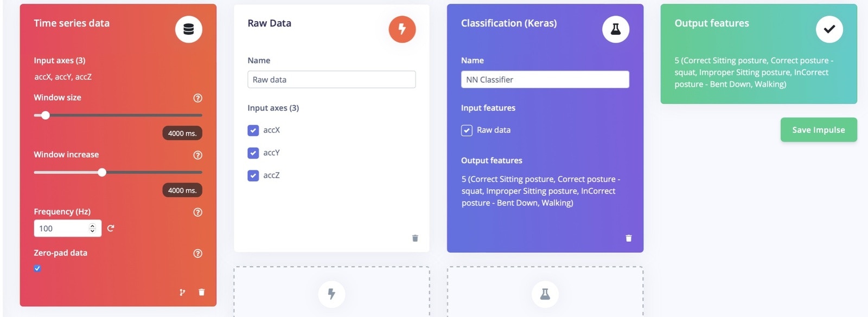Image resolution: width=868 pixels, height=317 pixels.
Task: Uncheck the accZ input axis
Action: [253, 176]
